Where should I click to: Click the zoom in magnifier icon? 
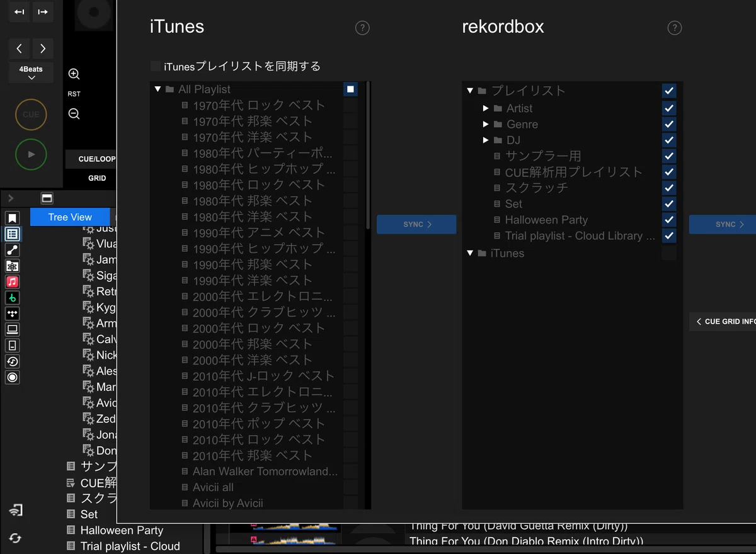point(74,74)
